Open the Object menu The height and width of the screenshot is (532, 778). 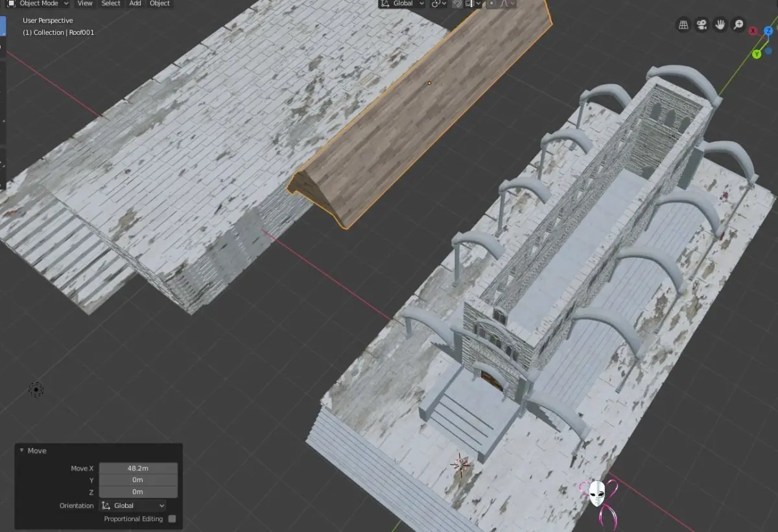point(159,3)
